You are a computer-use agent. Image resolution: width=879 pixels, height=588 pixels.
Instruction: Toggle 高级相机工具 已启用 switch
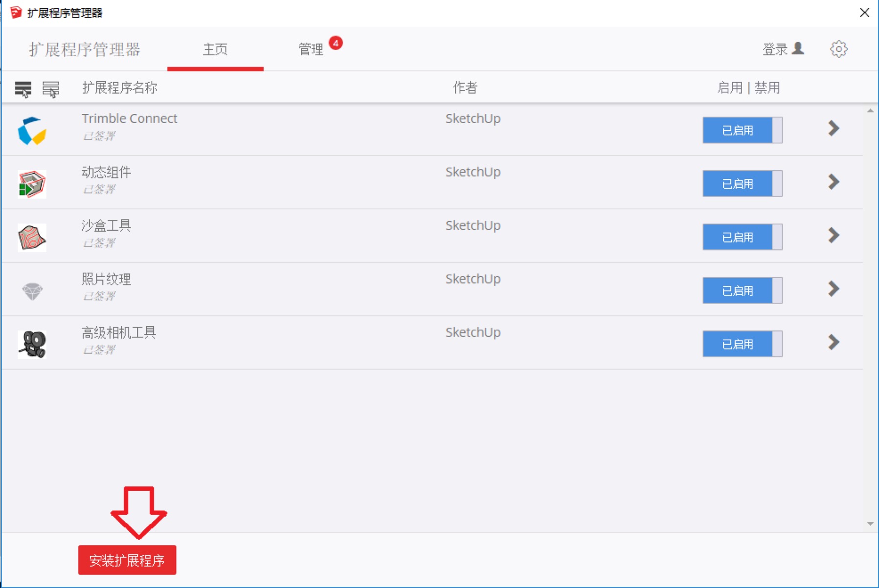click(x=742, y=344)
